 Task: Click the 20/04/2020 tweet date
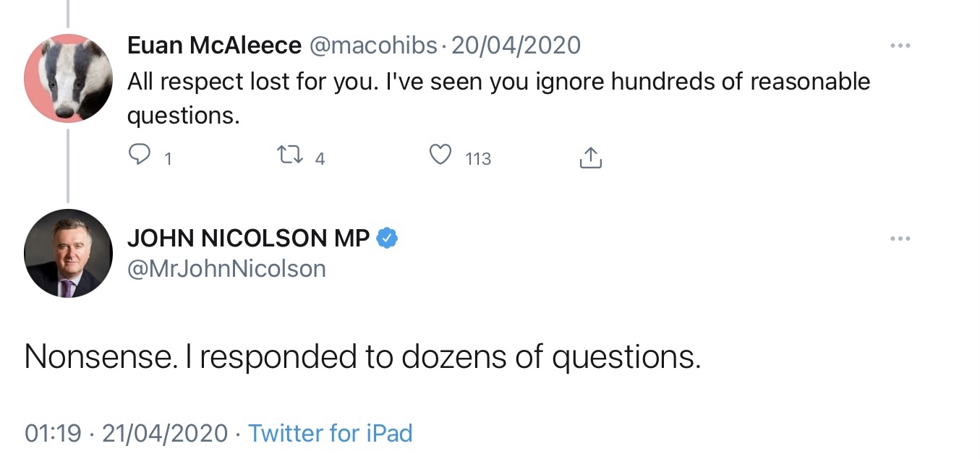(516, 46)
